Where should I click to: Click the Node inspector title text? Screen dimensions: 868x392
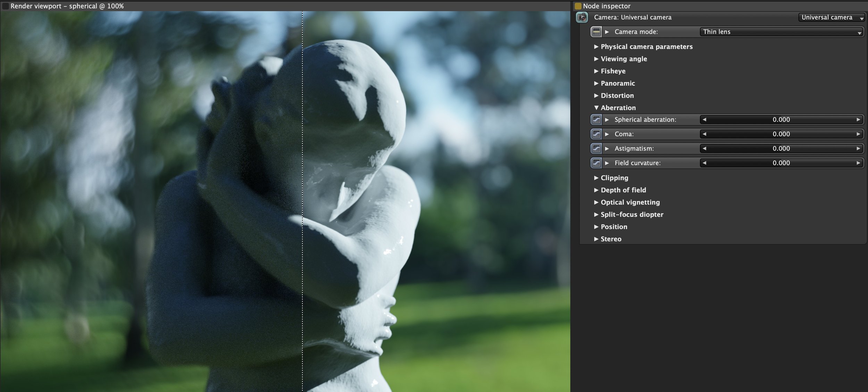tap(607, 6)
